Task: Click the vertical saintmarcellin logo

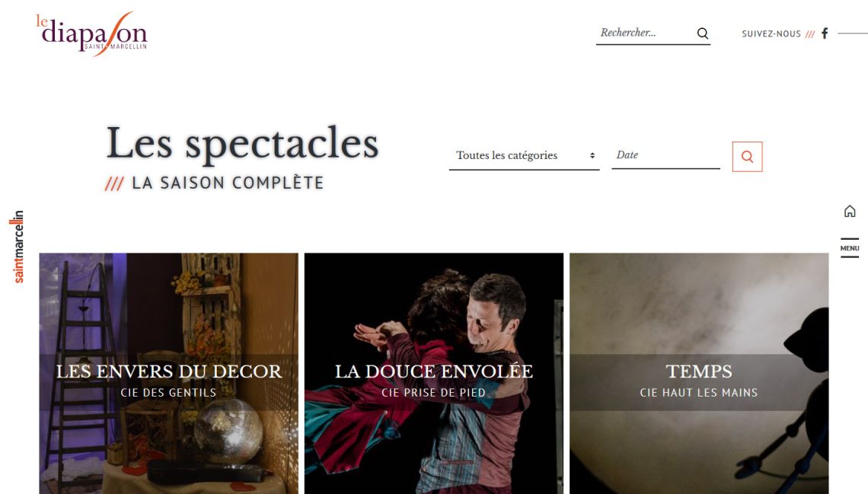Action: (x=18, y=247)
